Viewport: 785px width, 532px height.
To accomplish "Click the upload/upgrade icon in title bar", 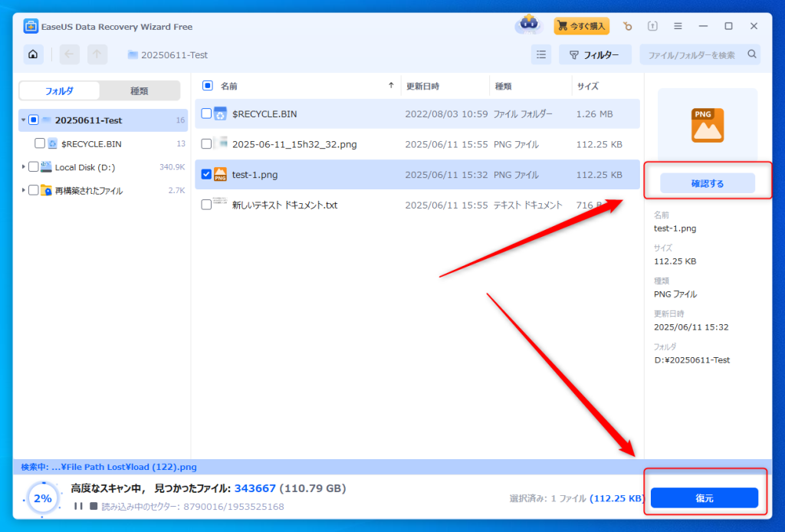I will point(652,26).
